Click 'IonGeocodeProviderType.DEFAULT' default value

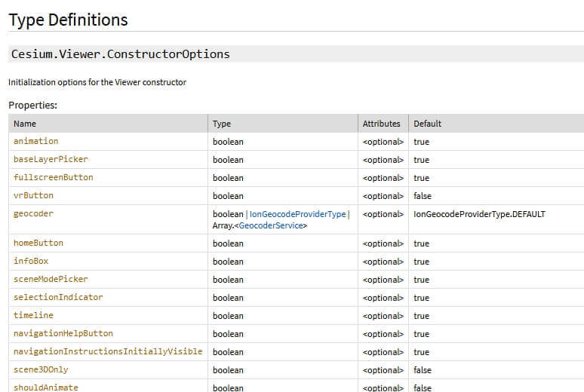tap(479, 214)
